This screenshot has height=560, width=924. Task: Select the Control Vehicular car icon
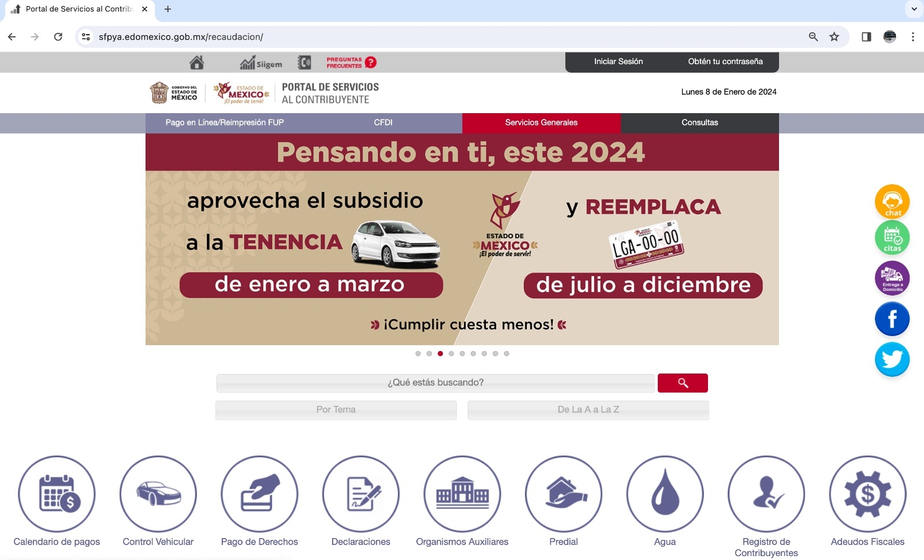pos(158,494)
